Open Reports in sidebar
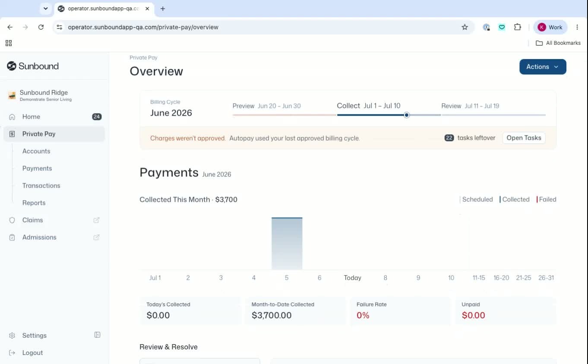Image resolution: width=588 pixels, height=364 pixels. (x=34, y=203)
